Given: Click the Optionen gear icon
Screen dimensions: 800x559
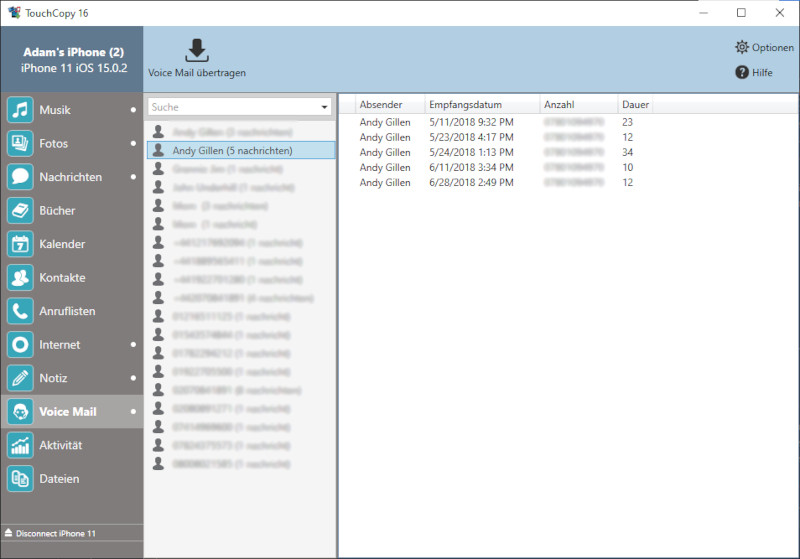Looking at the screenshot, I should coord(741,47).
